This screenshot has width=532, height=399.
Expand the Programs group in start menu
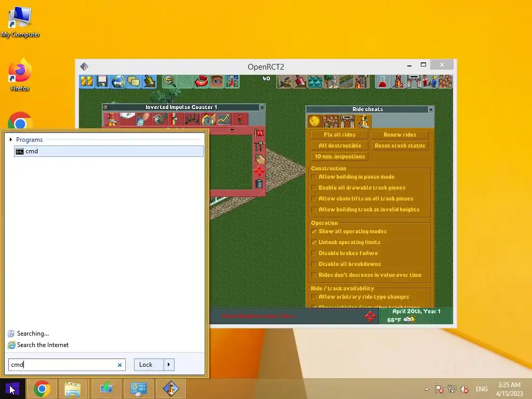click(x=11, y=139)
